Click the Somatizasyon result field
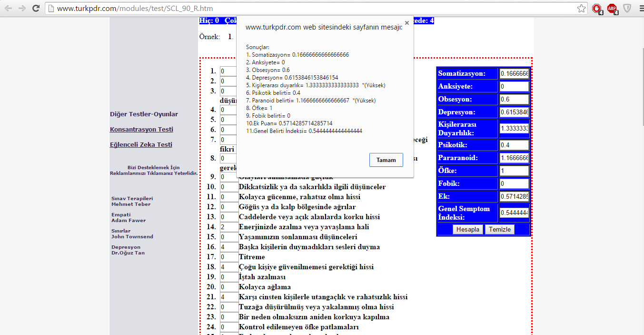Image resolution: width=644 pixels, height=335 pixels. tap(514, 74)
